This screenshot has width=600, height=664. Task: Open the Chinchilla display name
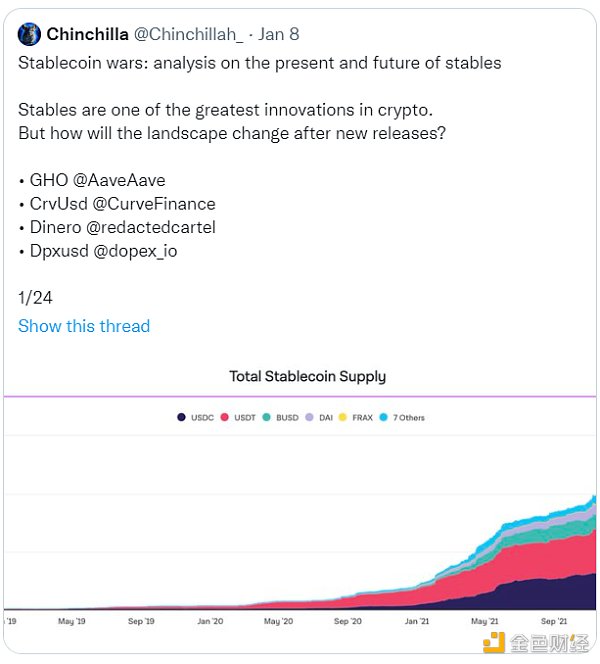click(87, 34)
